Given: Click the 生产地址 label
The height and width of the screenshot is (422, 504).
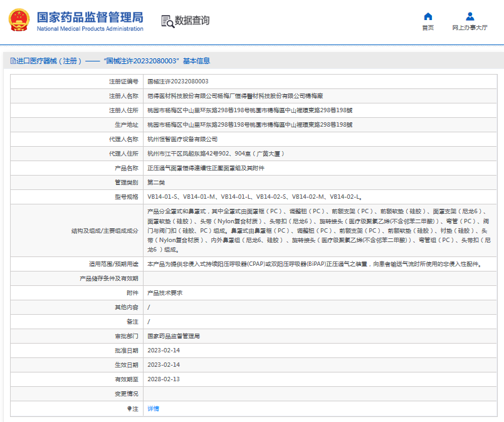Looking at the screenshot, I should click(x=127, y=125).
